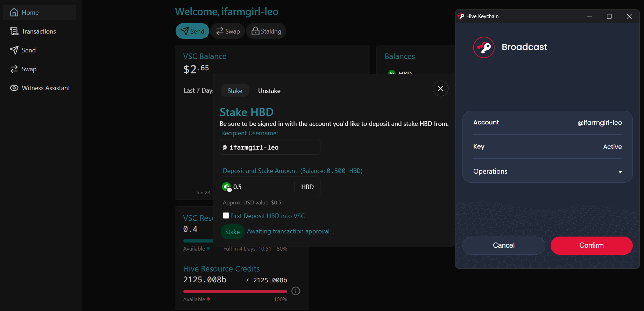Click the Transactions list icon
644x311 pixels.
pyautogui.click(x=14, y=31)
